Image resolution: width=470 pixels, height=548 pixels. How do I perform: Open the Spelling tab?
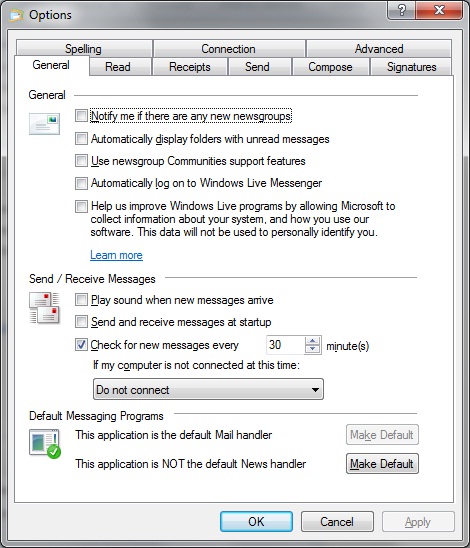click(84, 49)
